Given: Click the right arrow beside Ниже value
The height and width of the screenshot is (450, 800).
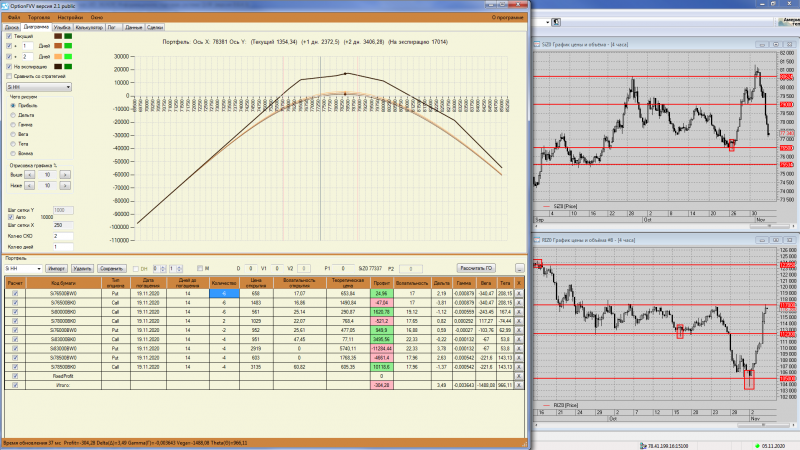Looking at the screenshot, I should click(x=65, y=186).
